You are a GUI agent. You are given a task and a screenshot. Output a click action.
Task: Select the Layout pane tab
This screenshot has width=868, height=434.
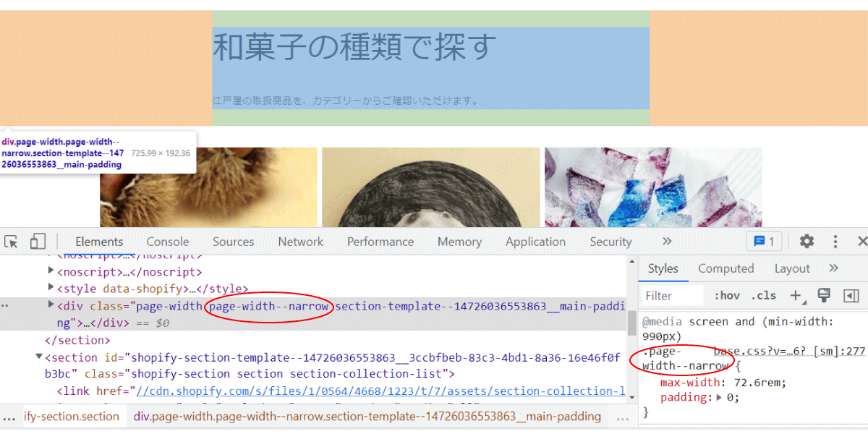(792, 268)
